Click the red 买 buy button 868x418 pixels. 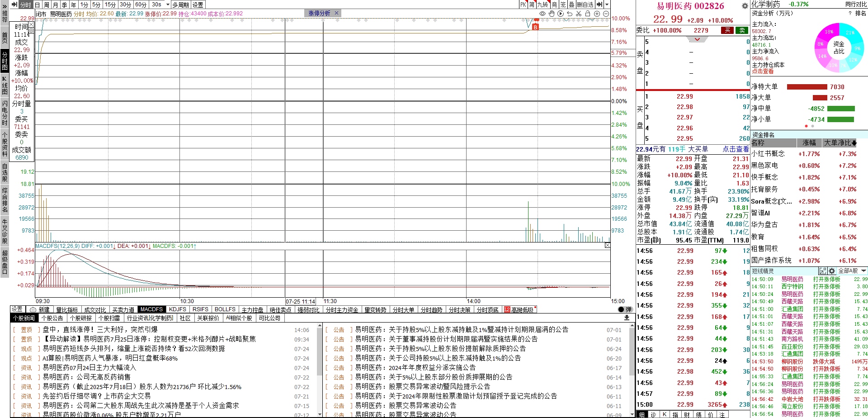click(x=727, y=30)
